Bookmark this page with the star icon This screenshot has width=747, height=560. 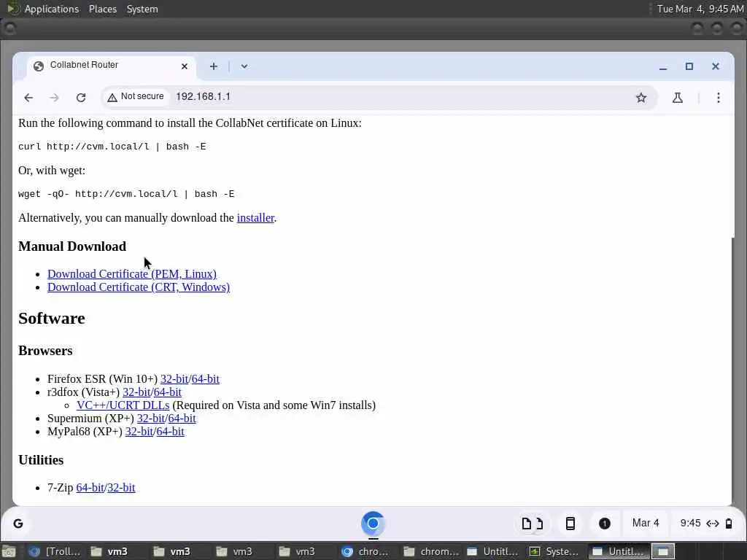coord(641,98)
